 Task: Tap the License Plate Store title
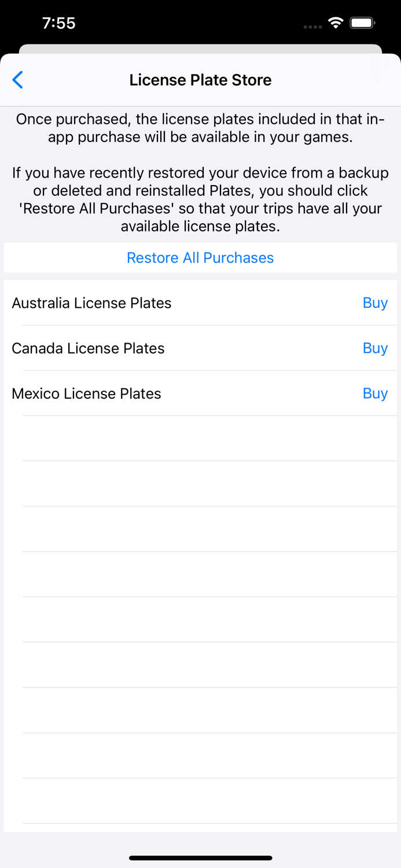click(200, 80)
